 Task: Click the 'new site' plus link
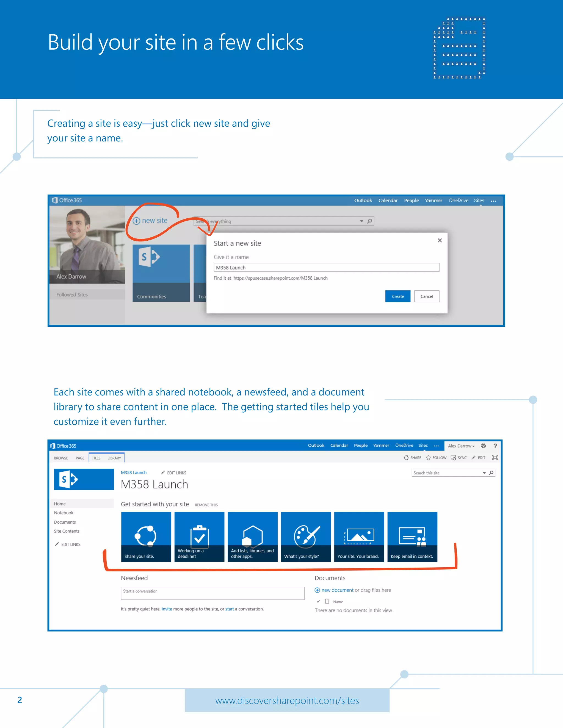tap(150, 221)
